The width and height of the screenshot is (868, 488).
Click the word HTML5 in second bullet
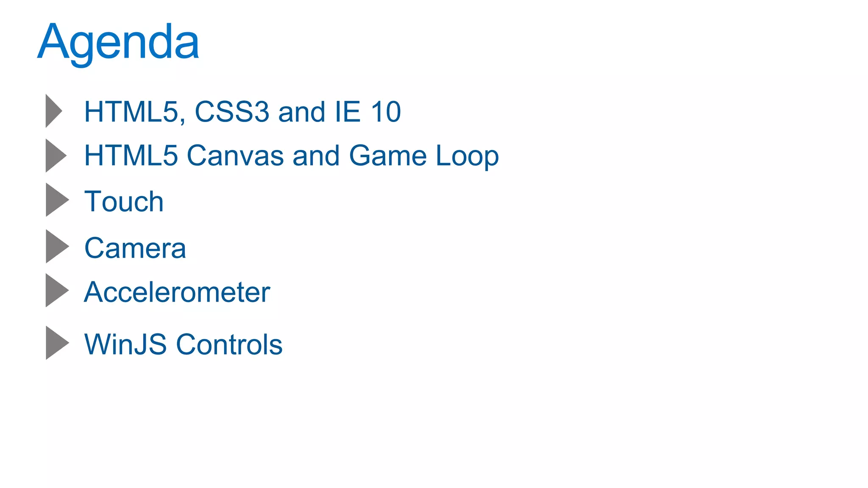131,155
